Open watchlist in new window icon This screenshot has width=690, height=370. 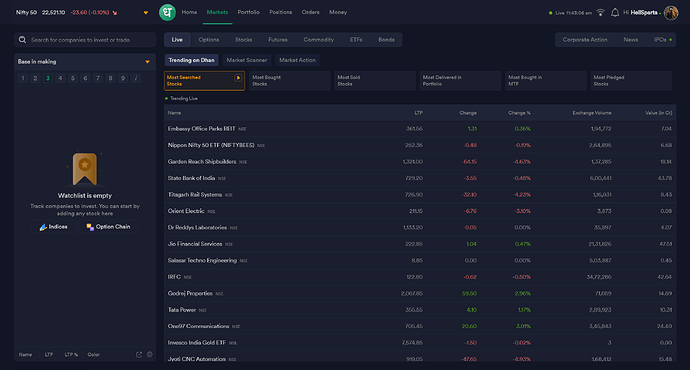pyautogui.click(x=139, y=355)
